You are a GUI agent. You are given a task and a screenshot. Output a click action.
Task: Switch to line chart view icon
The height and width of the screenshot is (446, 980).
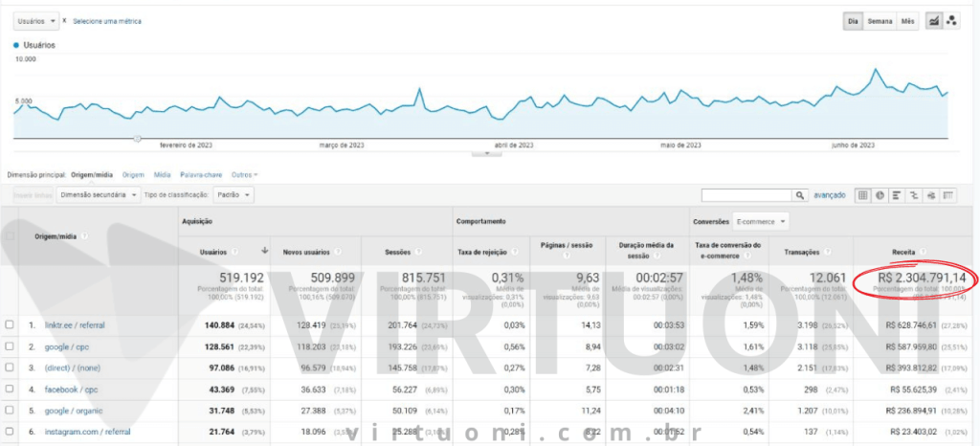point(933,21)
